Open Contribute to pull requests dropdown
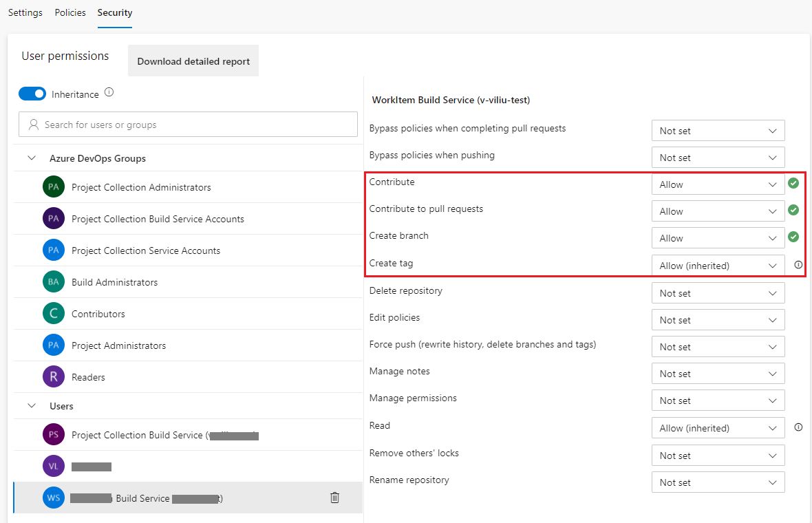 point(718,211)
